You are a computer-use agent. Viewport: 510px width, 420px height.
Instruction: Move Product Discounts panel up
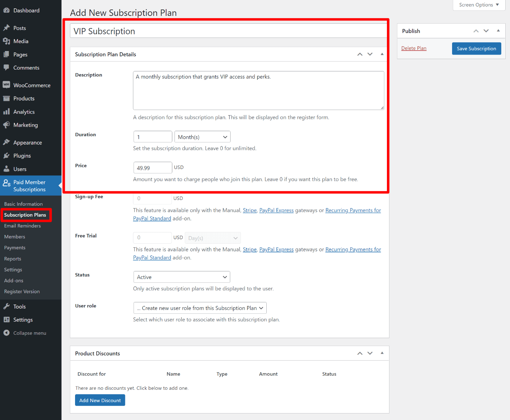(x=360, y=353)
